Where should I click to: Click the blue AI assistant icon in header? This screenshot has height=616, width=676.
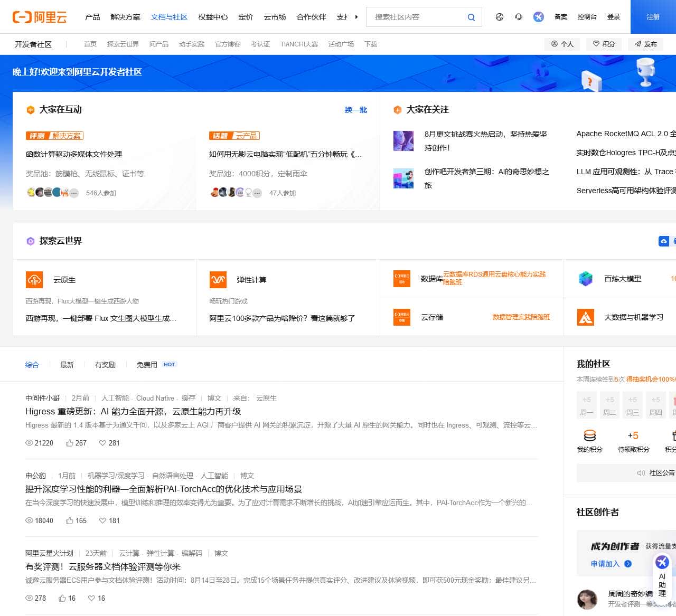coord(538,17)
